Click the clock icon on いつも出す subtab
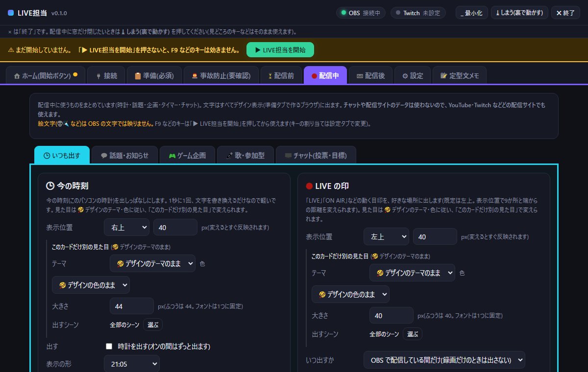 click(47, 156)
